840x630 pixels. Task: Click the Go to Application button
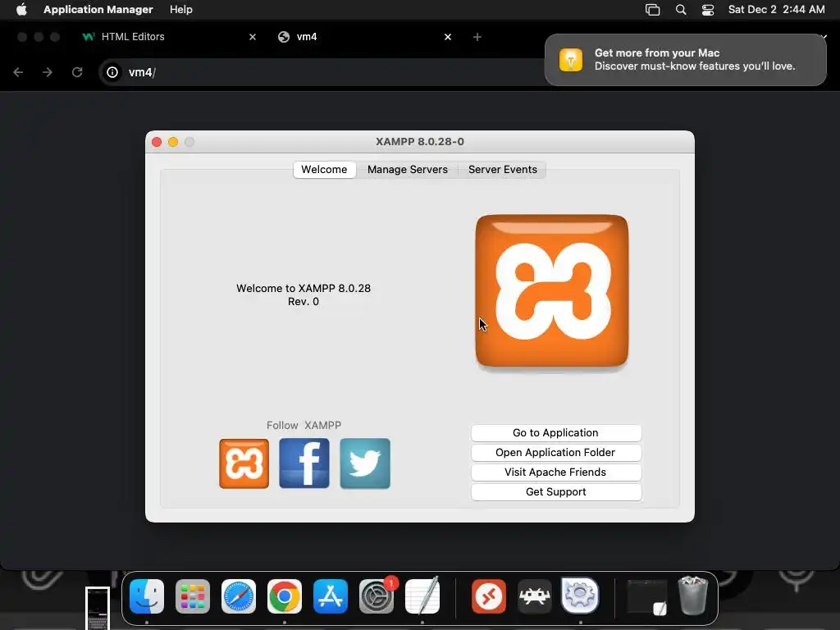pyautogui.click(x=556, y=433)
